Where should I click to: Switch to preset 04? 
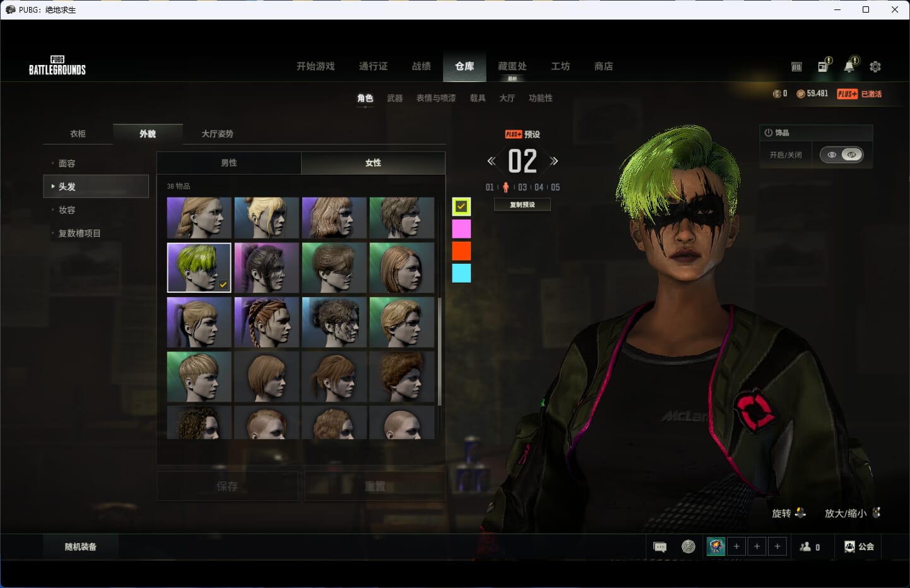539,187
